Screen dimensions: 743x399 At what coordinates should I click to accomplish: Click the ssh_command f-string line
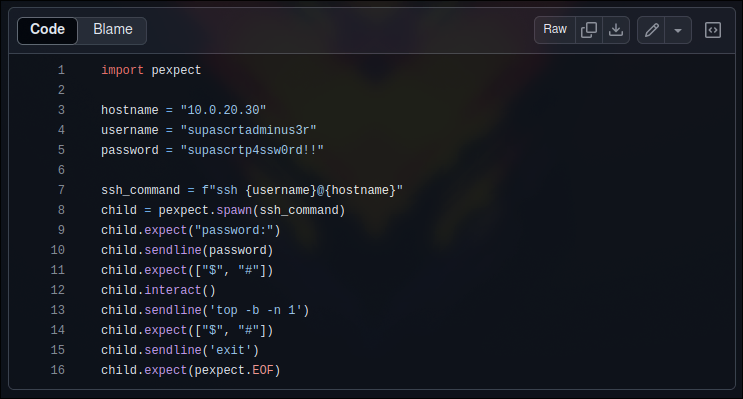(x=252, y=190)
